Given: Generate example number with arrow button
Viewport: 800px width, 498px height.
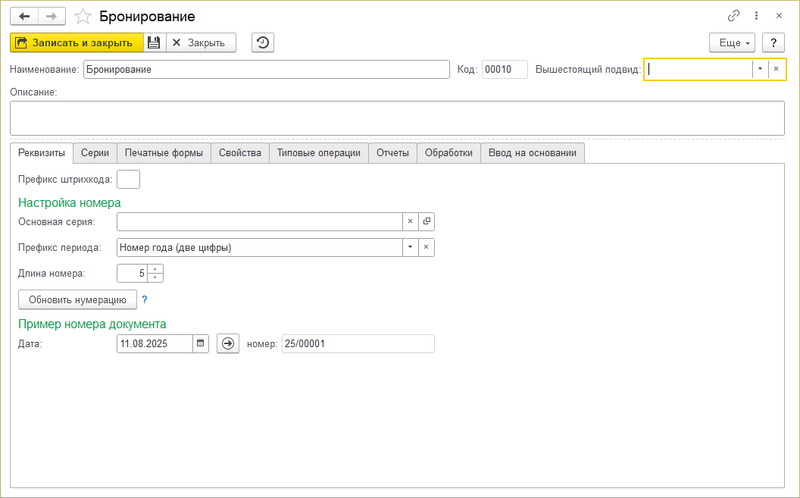Looking at the screenshot, I should (228, 343).
